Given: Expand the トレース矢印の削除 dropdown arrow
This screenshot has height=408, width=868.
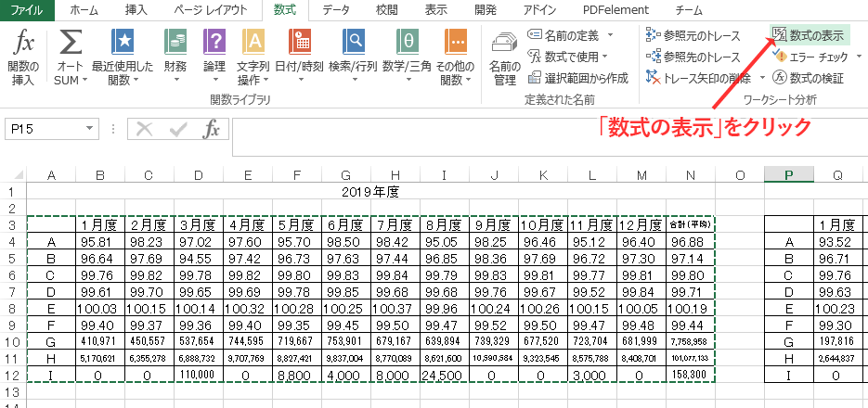Looking at the screenshot, I should coord(762,78).
